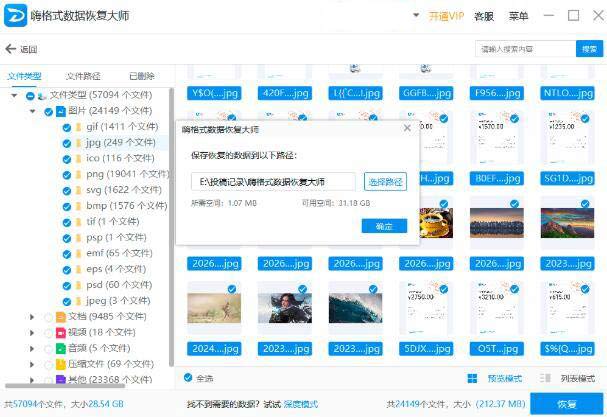Image resolution: width=607 pixels, height=417 pixels.
Task: Uncheck png folder checkbox
Action: point(67,175)
